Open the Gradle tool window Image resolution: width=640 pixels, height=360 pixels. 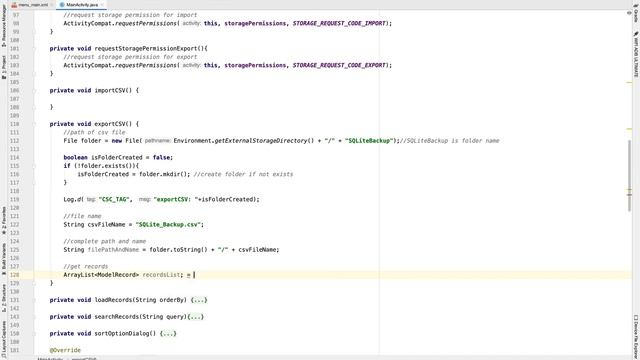636,14
